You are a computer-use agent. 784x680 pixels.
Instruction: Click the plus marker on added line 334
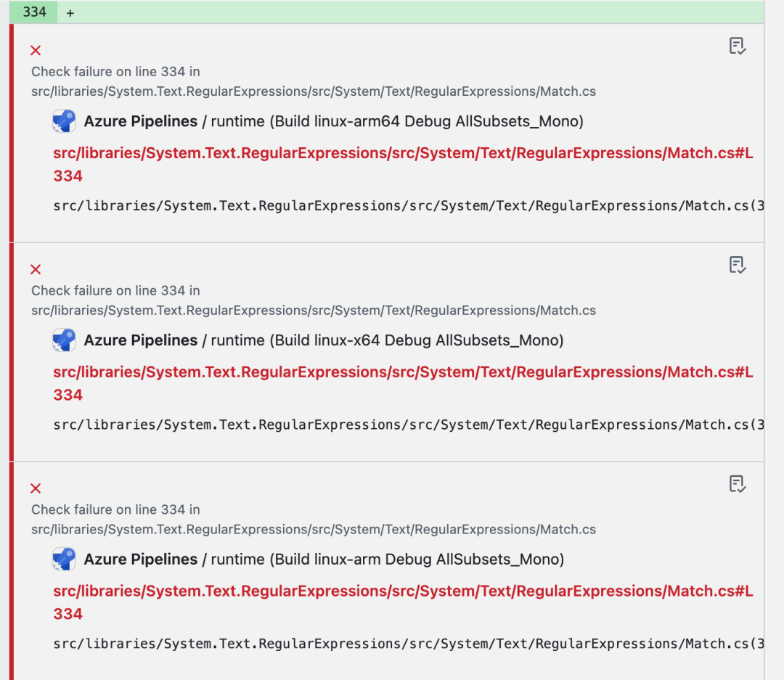(x=70, y=13)
